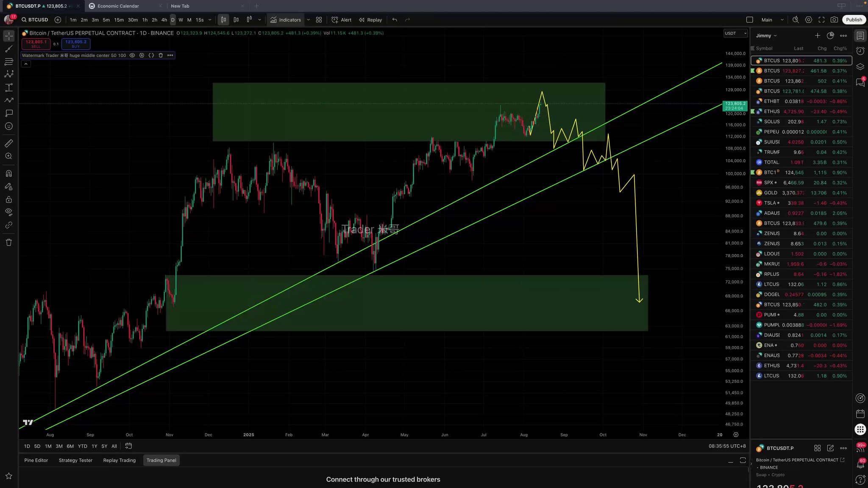Select the brush drawing tool
The height and width of the screenshot is (488, 868).
click(x=9, y=100)
